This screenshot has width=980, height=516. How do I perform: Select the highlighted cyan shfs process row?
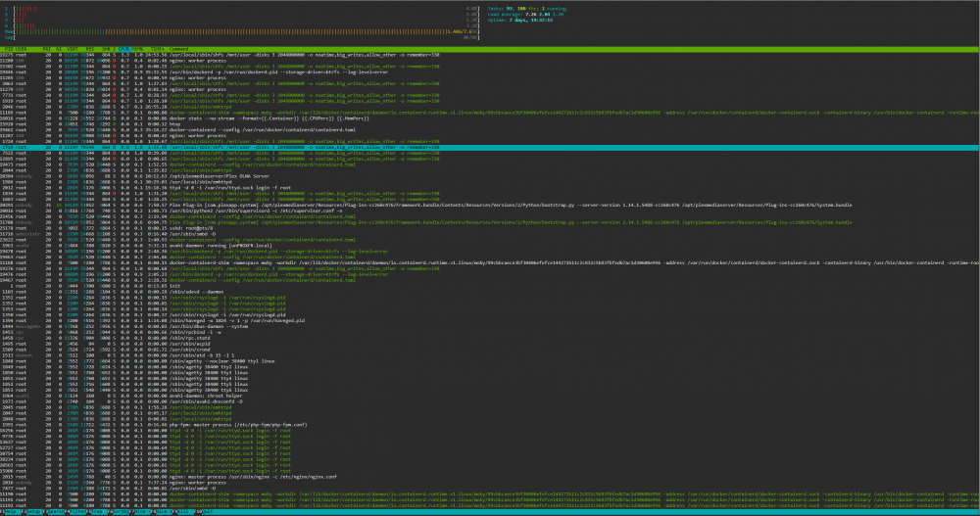[x=490, y=148]
